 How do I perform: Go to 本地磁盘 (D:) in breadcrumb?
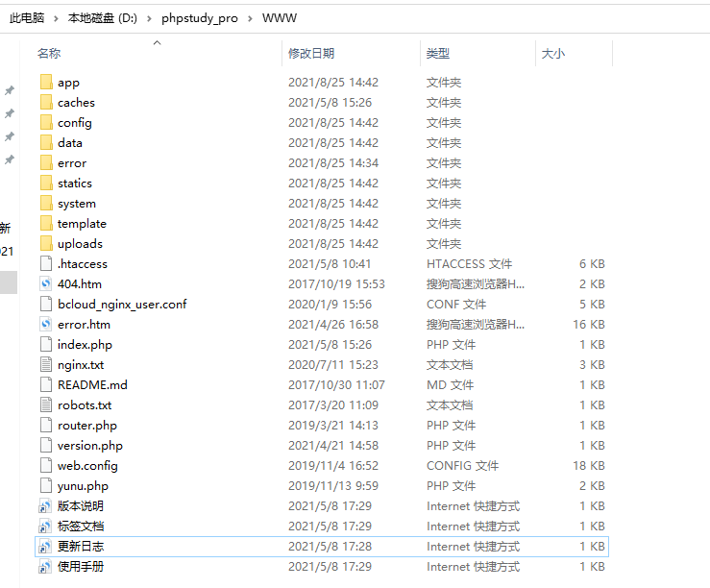103,18
